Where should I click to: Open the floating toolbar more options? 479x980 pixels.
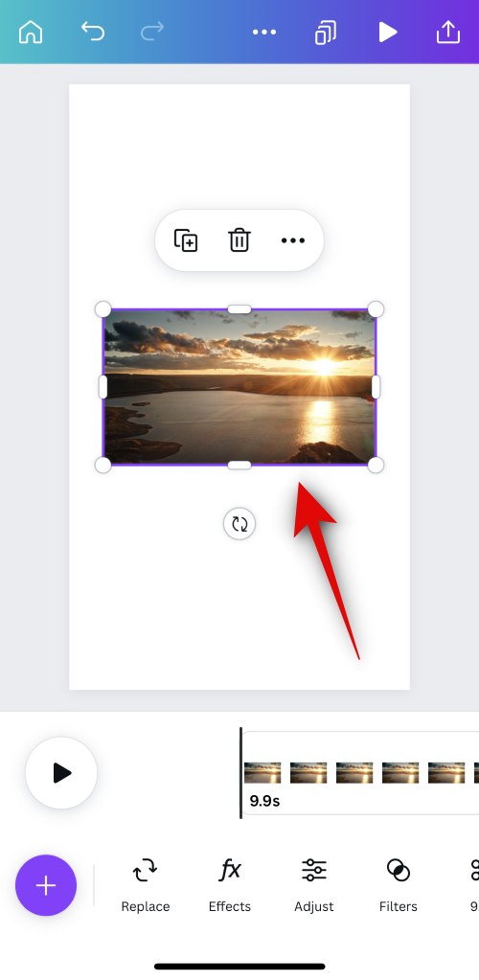pyautogui.click(x=292, y=240)
